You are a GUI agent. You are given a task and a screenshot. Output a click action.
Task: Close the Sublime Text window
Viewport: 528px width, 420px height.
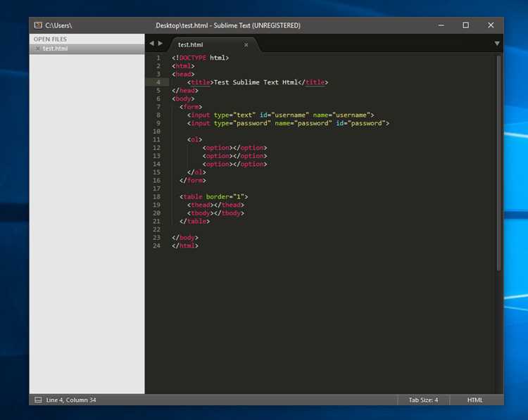click(491, 25)
